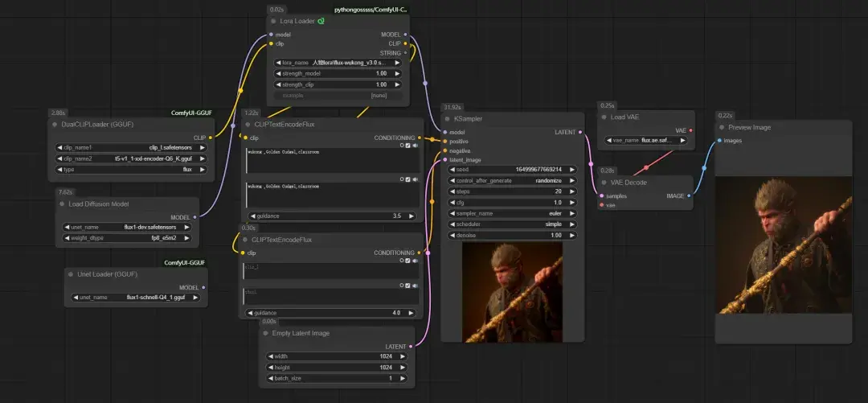Click the green Lora Loader title icon
Viewport: 868px width, 403px height.
tap(321, 21)
